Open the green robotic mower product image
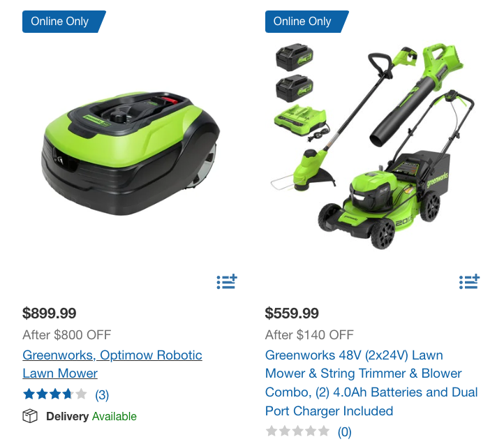 point(131,154)
